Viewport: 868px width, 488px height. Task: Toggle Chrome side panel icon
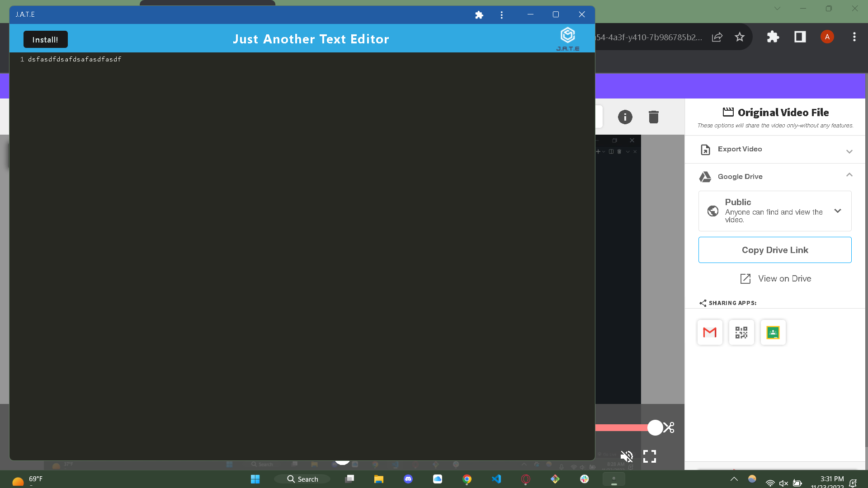(x=800, y=37)
